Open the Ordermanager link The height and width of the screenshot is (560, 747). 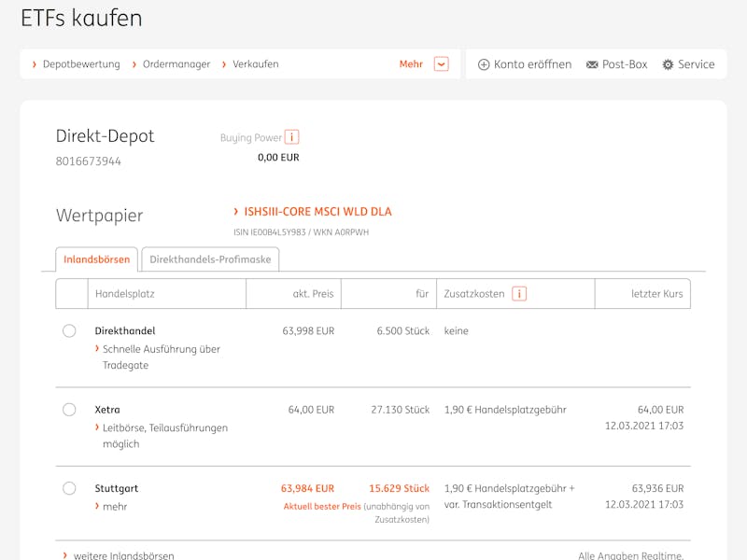176,64
